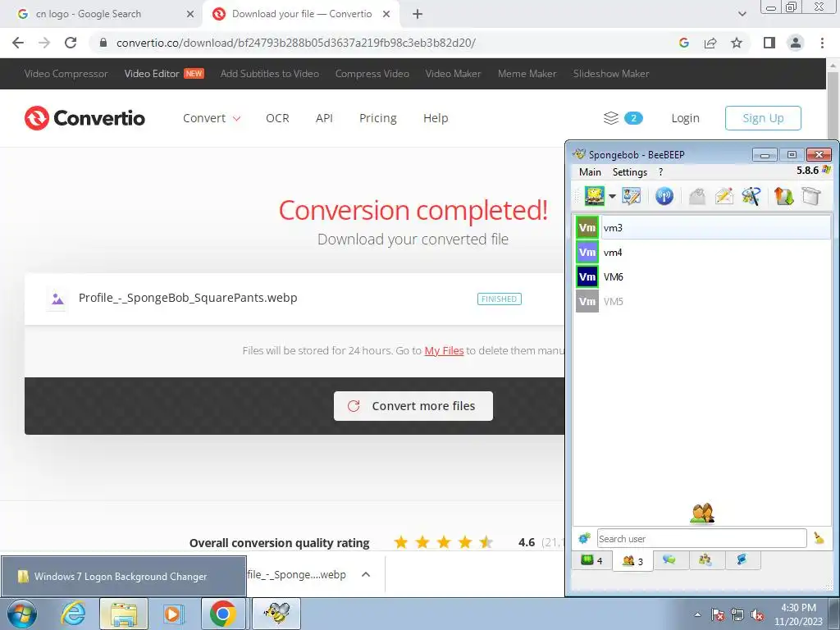Open the Pricing link
This screenshot has height=630, width=840.
coord(377,118)
